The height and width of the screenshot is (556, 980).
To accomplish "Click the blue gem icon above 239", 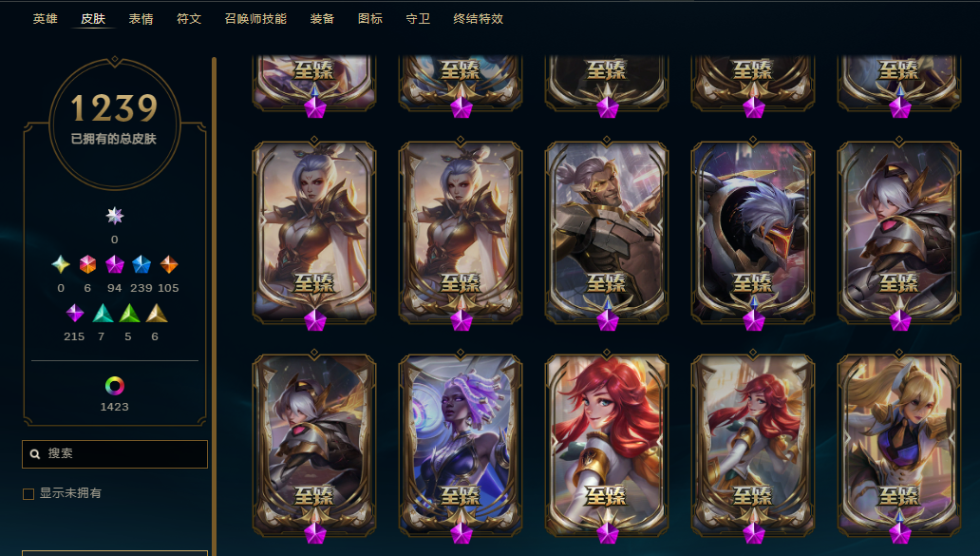I will tap(141, 264).
